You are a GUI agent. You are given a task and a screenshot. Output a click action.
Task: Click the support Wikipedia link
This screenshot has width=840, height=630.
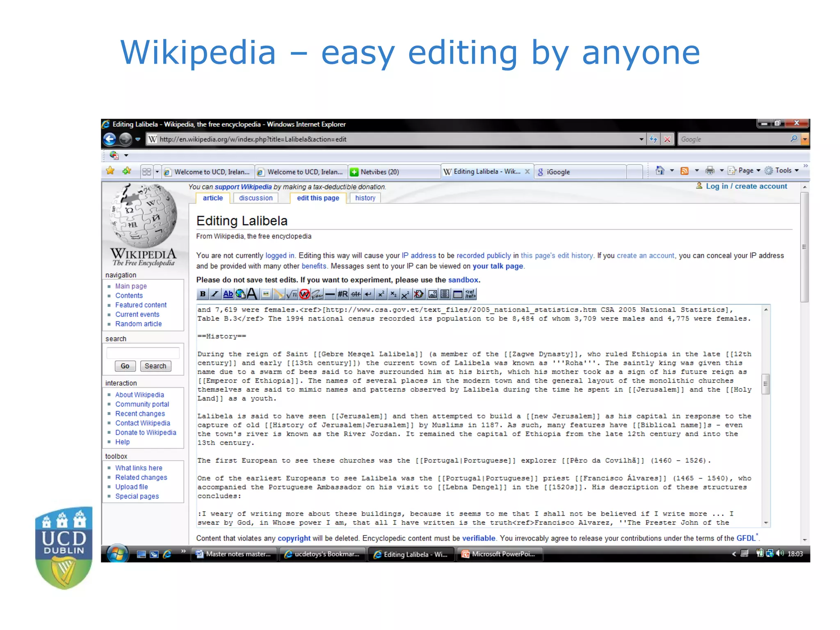pos(243,187)
